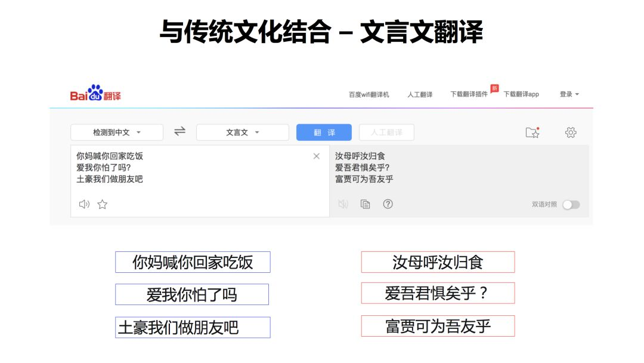
Task: Click the result line 富贾可为吾友乎
Action: (364, 179)
